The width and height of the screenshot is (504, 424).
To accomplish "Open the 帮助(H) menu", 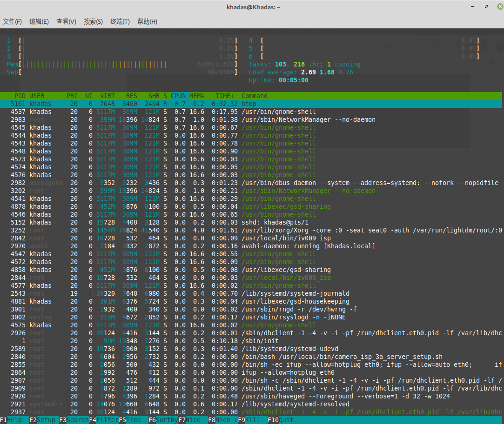I will [147, 21].
